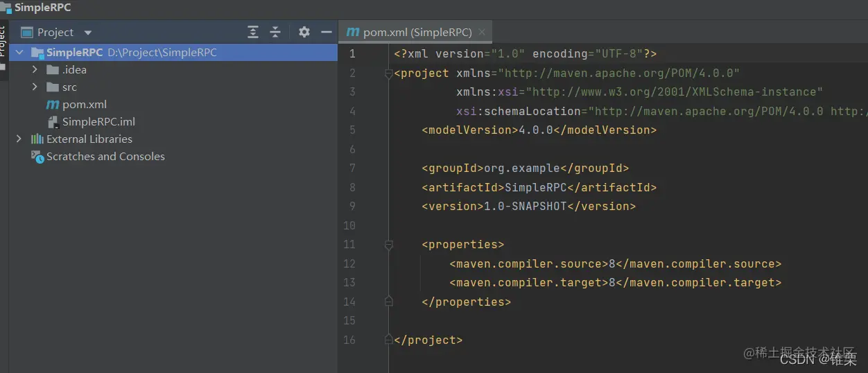Click the Maven icon beside pom.xml in tree

pos(53,105)
